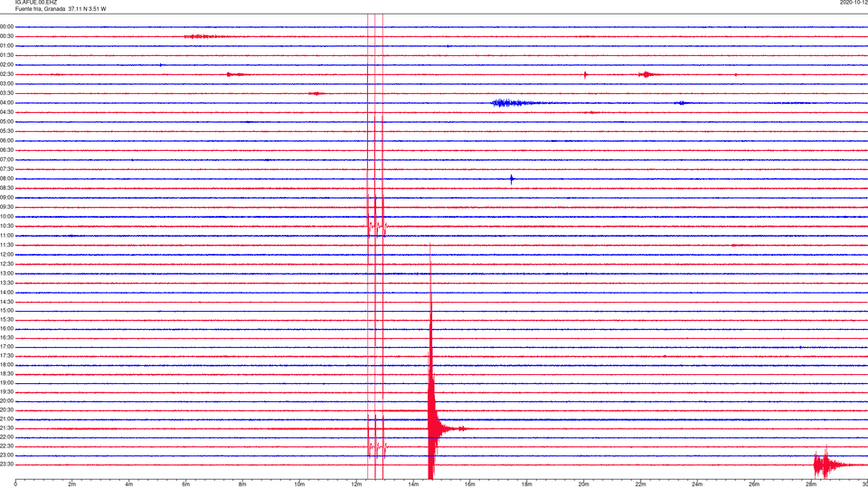Viewport: 868px width, 488px height.
Task: Click the station code IG.AFUE.00.EHZ
Action: point(36,3)
